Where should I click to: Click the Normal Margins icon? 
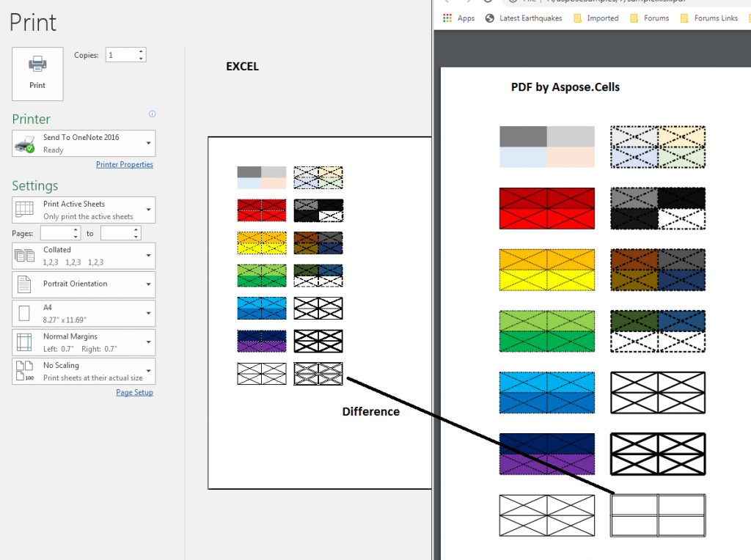click(x=24, y=342)
